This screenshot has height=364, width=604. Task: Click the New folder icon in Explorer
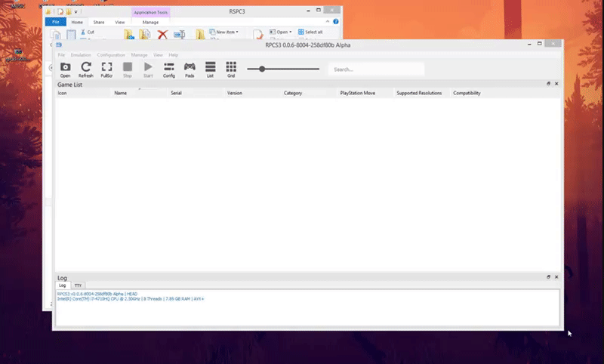point(200,34)
